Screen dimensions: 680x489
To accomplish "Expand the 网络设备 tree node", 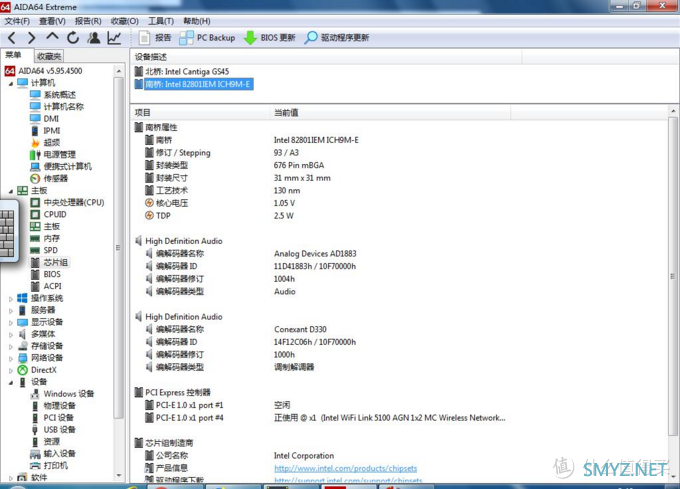I will point(11,358).
